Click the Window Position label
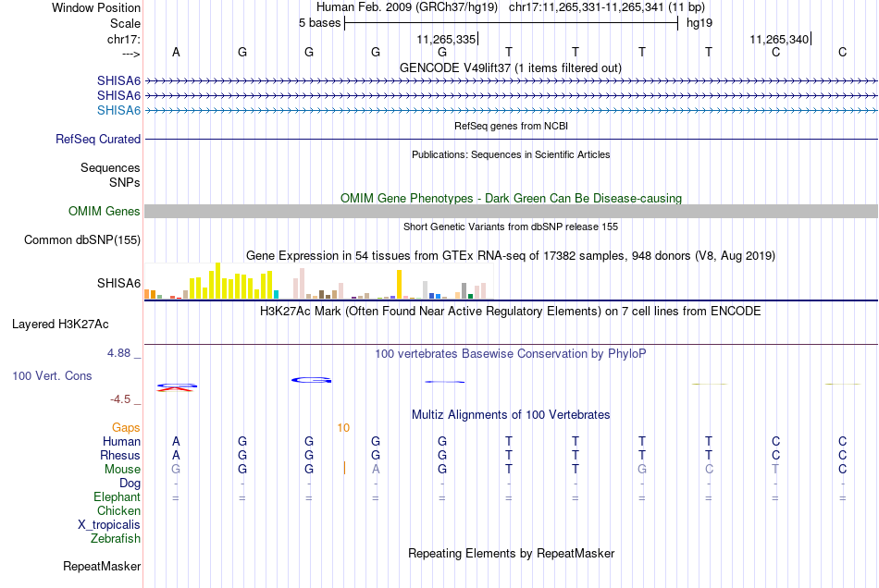The width and height of the screenshot is (879, 588). (x=96, y=7)
